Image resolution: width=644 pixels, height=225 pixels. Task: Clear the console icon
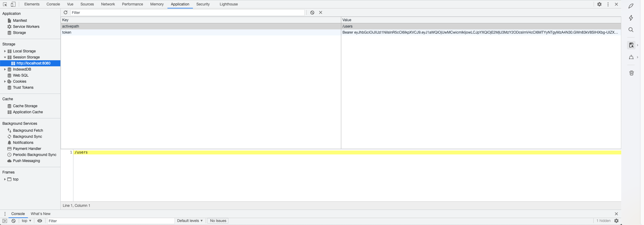pos(14,221)
